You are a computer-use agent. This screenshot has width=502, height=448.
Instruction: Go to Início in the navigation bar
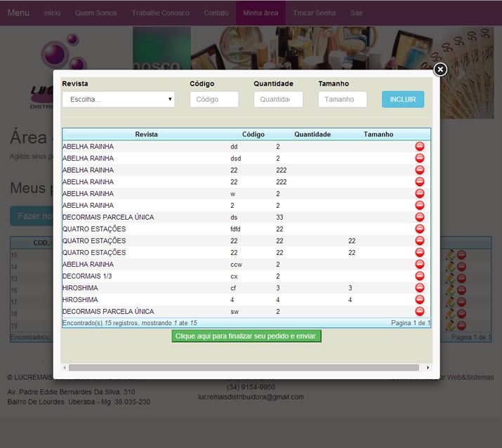[x=52, y=13]
